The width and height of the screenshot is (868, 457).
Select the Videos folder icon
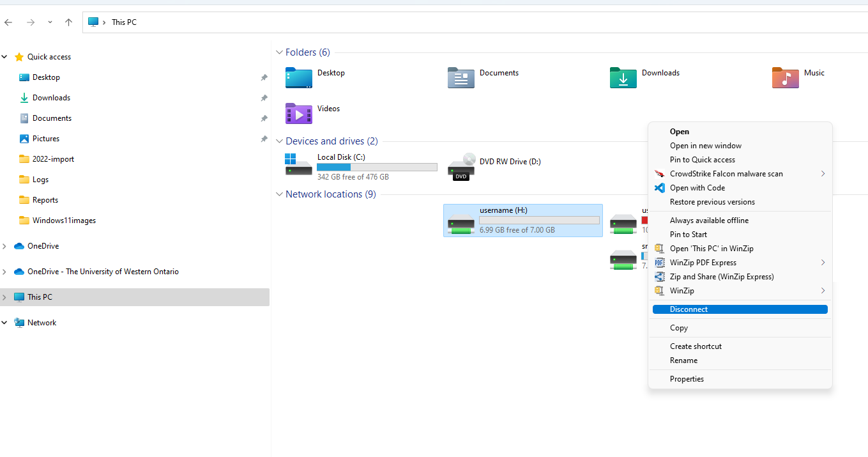coord(299,114)
